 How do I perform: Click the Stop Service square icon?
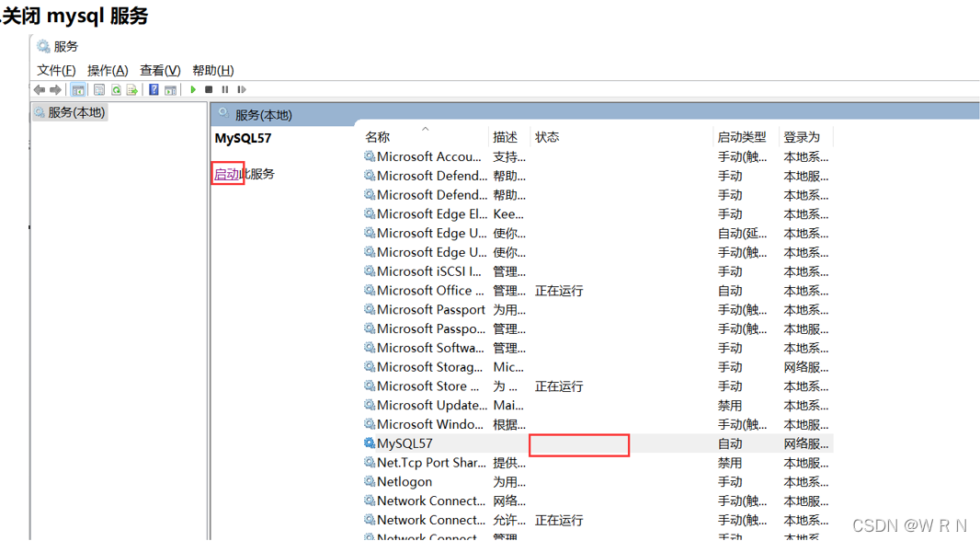[x=209, y=89]
